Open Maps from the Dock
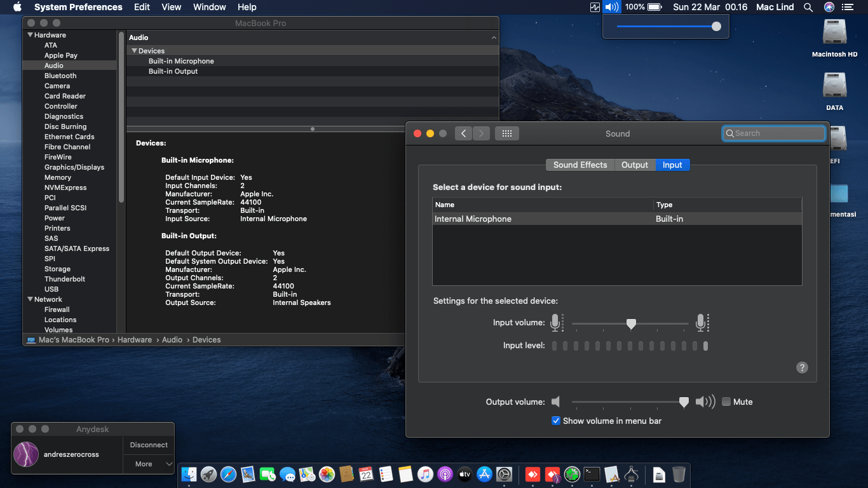The height and width of the screenshot is (488, 868). point(307,474)
